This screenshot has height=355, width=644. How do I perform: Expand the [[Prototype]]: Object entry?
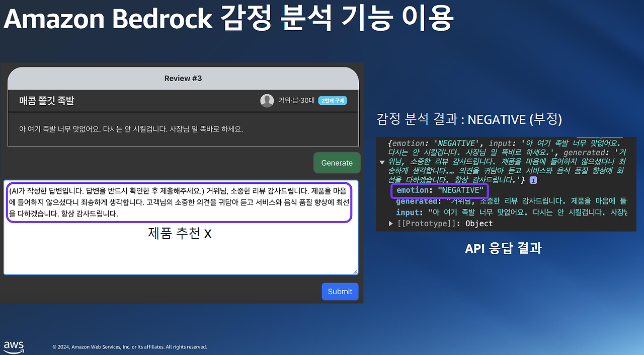click(x=391, y=223)
